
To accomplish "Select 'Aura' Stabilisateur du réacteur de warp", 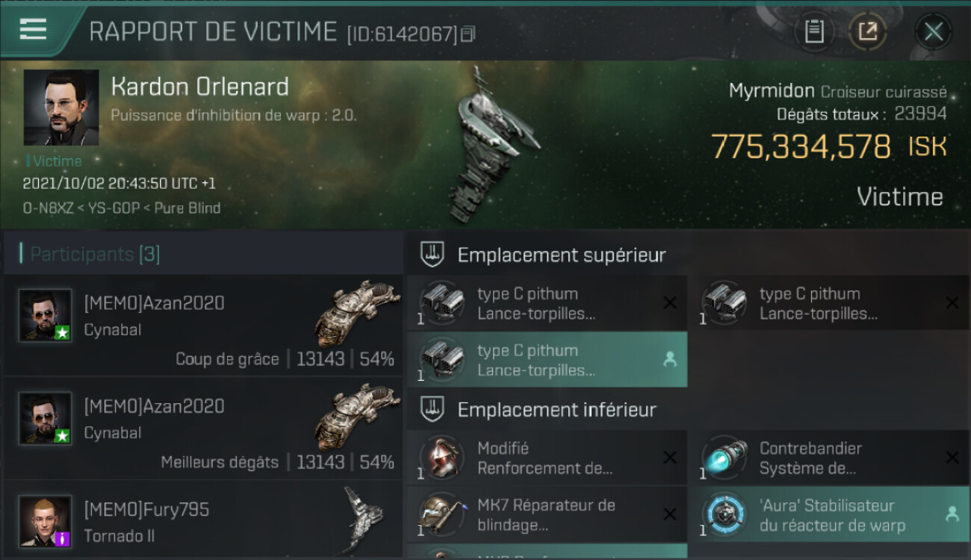I will tap(829, 514).
